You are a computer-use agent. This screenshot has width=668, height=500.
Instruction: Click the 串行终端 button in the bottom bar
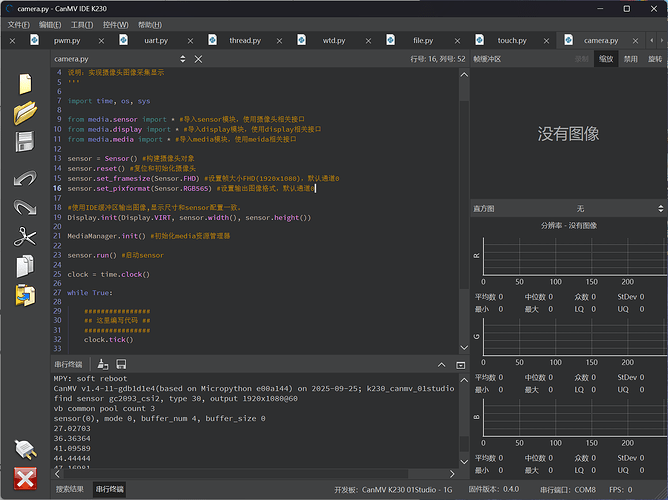pos(110,489)
